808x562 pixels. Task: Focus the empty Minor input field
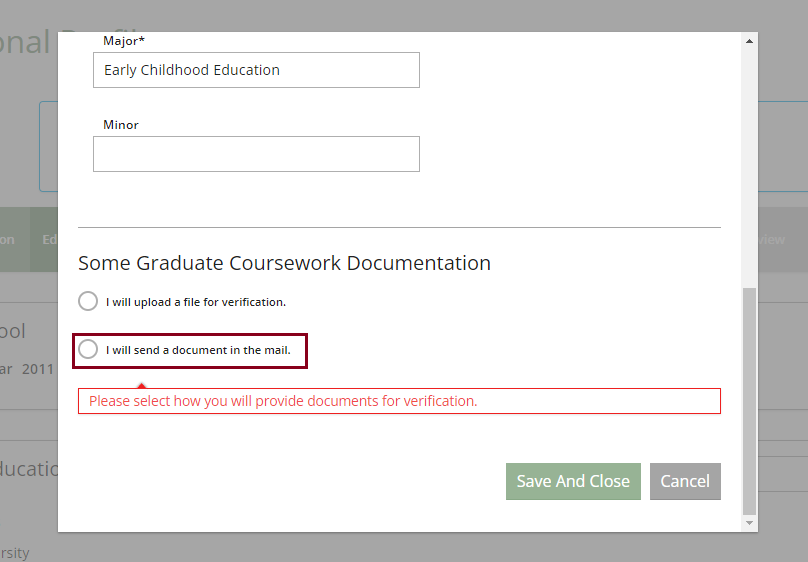click(x=256, y=154)
